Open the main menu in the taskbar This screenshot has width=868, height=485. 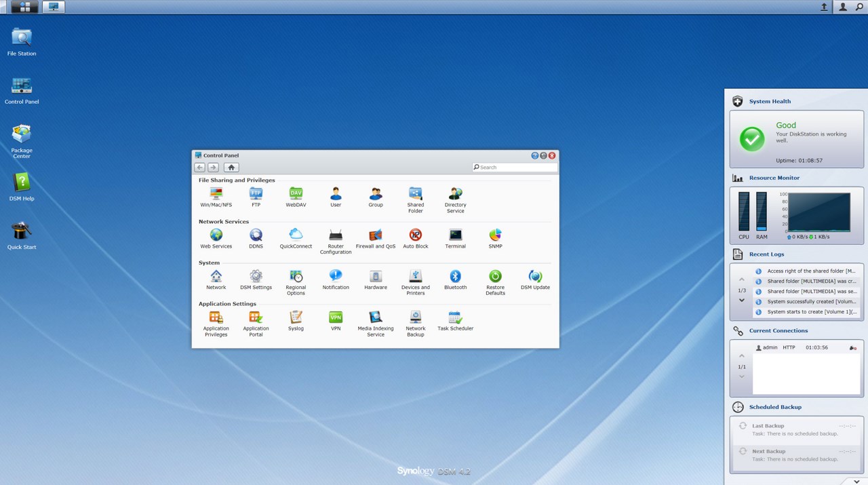coord(25,7)
